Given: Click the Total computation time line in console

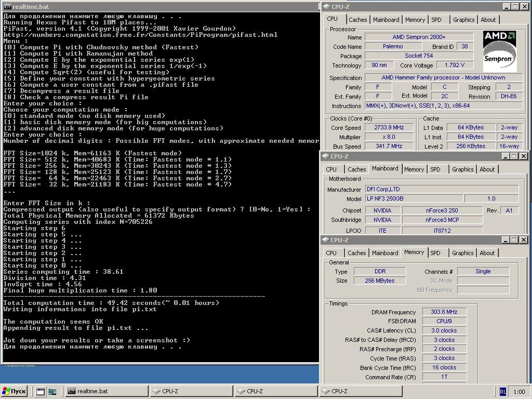Looking at the screenshot, I should click(x=111, y=303).
